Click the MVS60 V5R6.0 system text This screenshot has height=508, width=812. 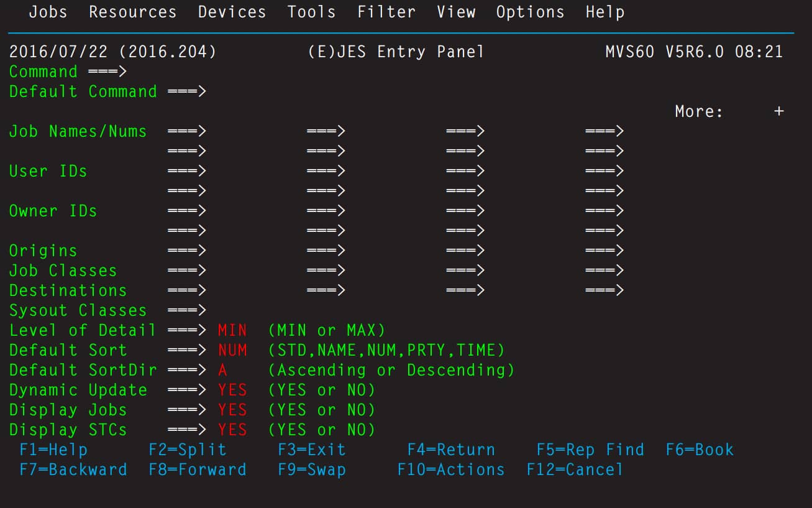(x=665, y=52)
